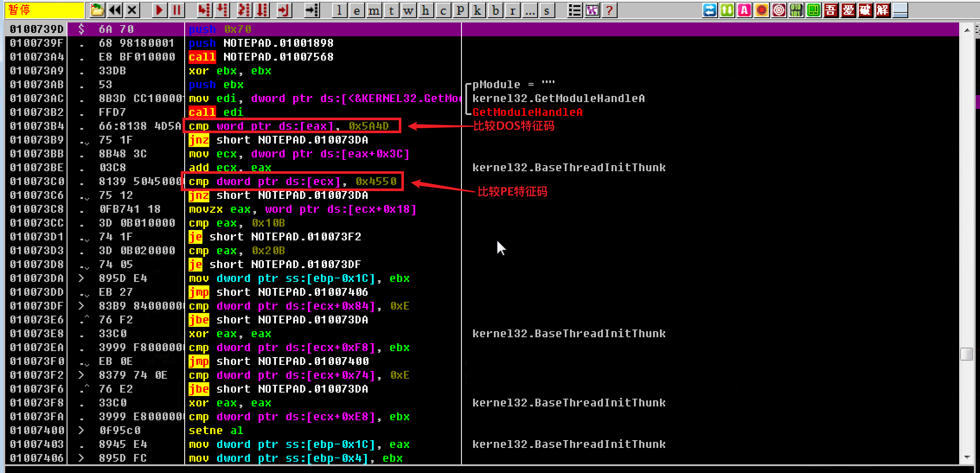Open Executable modules with e button
This screenshot has height=473, width=980.
(356, 10)
